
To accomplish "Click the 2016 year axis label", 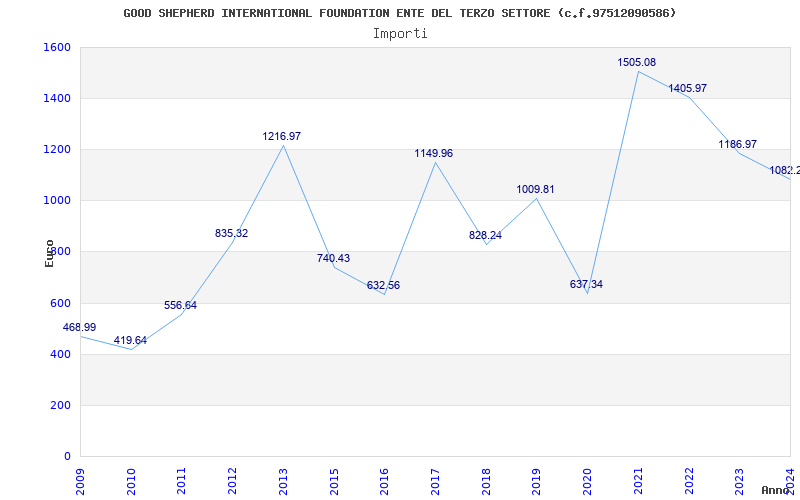I will 384,482.
